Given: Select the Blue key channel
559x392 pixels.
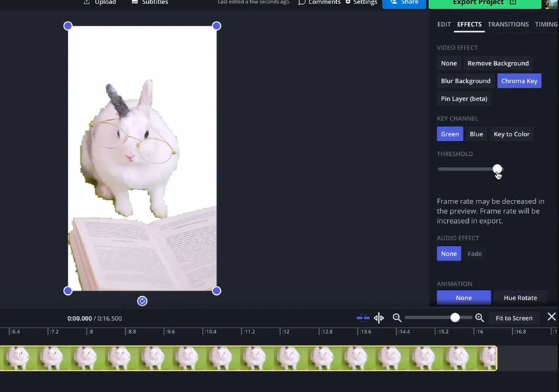Looking at the screenshot, I should tap(477, 134).
